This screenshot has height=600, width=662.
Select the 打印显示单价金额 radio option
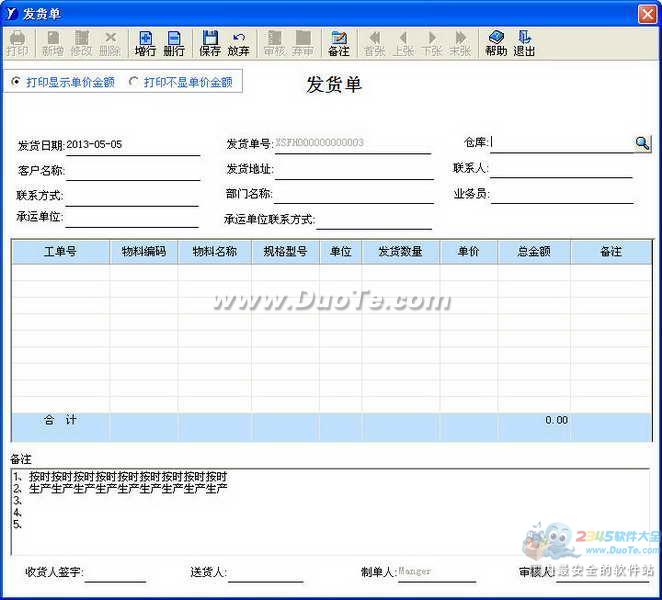coord(16,82)
